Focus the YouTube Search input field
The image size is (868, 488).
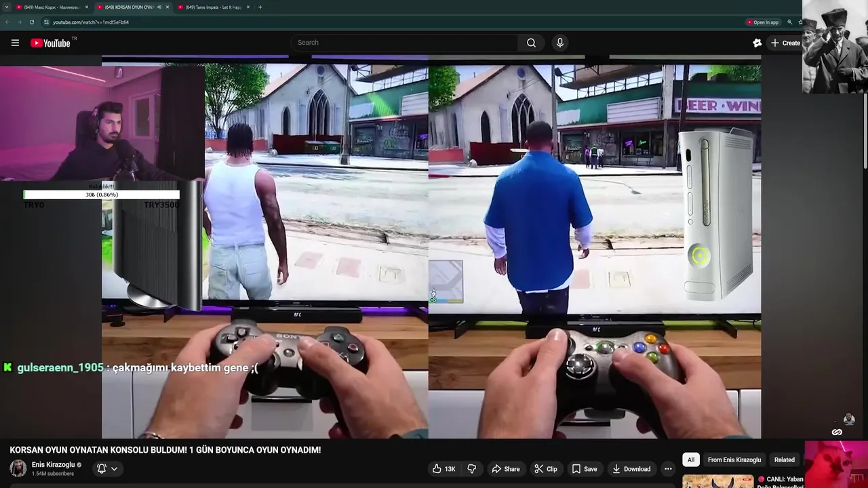coord(404,43)
